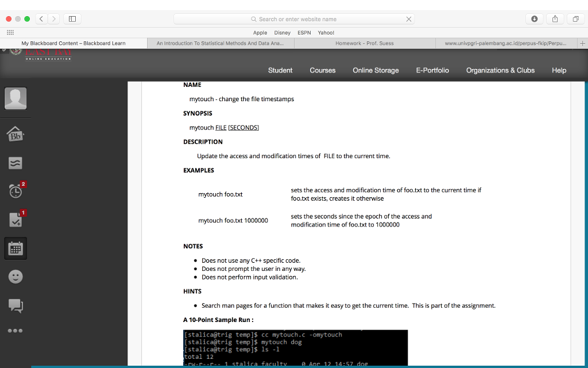This screenshot has width=588, height=368.
Task: Open the chat bubbles messages icon
Action: click(16, 306)
